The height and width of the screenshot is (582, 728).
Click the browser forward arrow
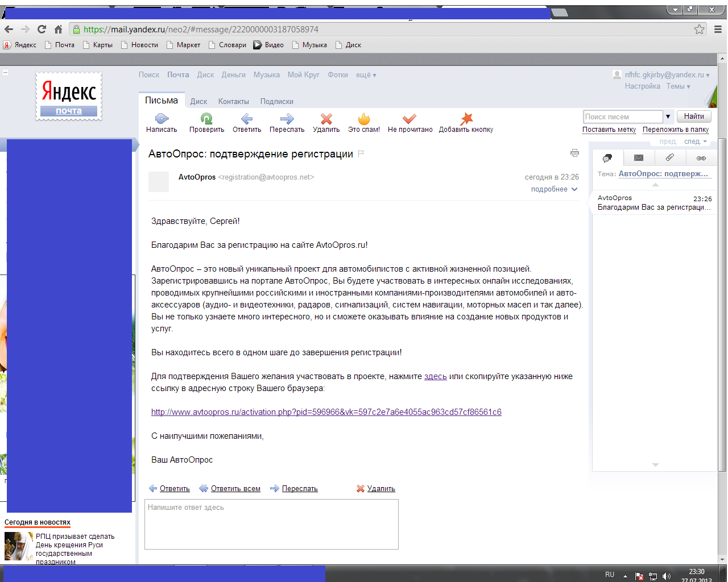click(25, 29)
